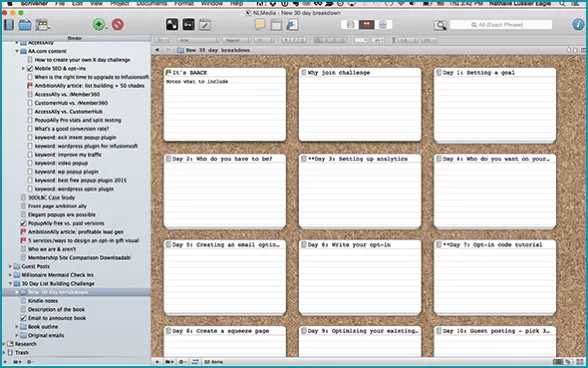Open the Project menu
Image resolution: width=588 pixels, height=368 pixels.
[120, 3]
